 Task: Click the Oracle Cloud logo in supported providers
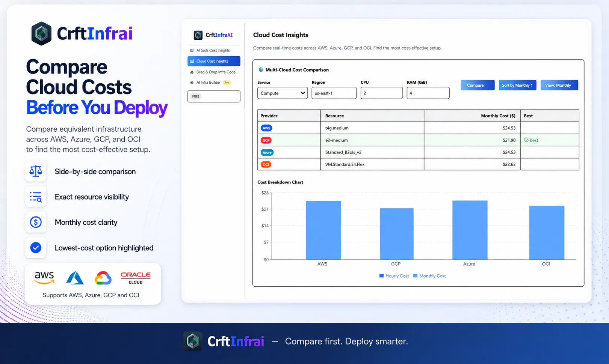(x=136, y=278)
